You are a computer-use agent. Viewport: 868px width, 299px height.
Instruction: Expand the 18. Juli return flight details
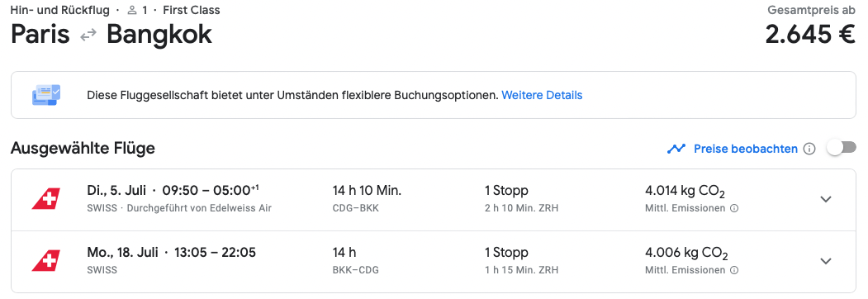click(x=826, y=261)
